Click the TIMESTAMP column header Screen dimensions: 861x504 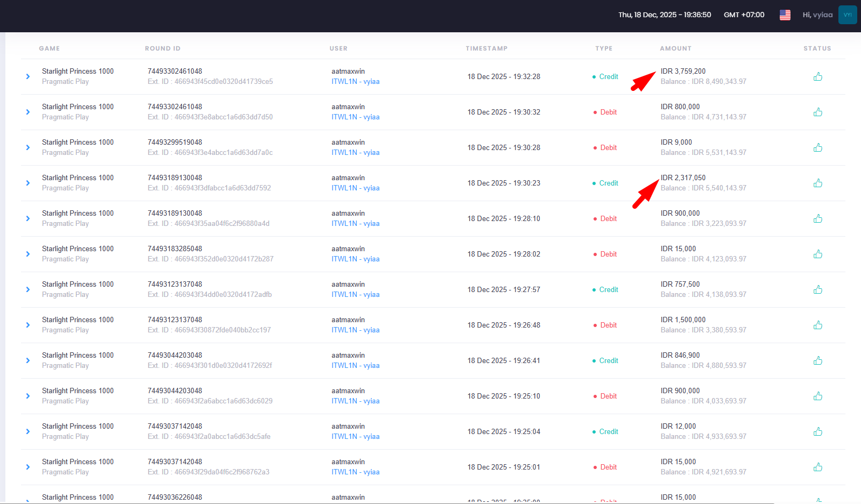(486, 48)
